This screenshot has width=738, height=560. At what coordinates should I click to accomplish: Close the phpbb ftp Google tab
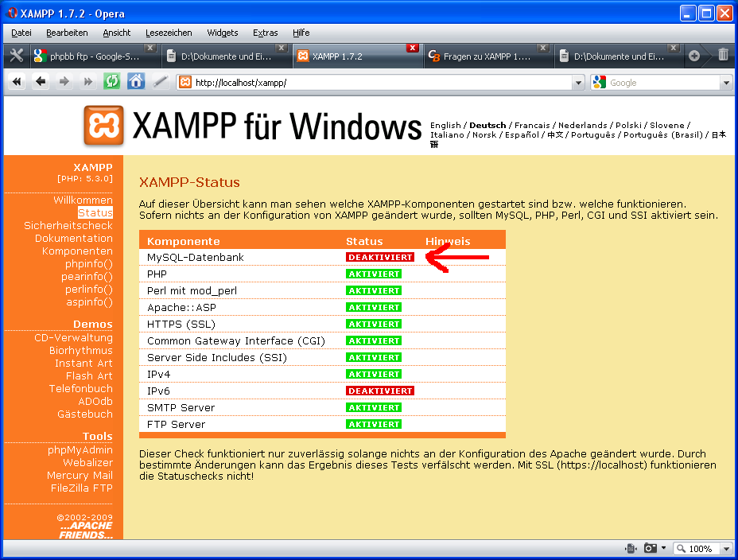[x=150, y=48]
